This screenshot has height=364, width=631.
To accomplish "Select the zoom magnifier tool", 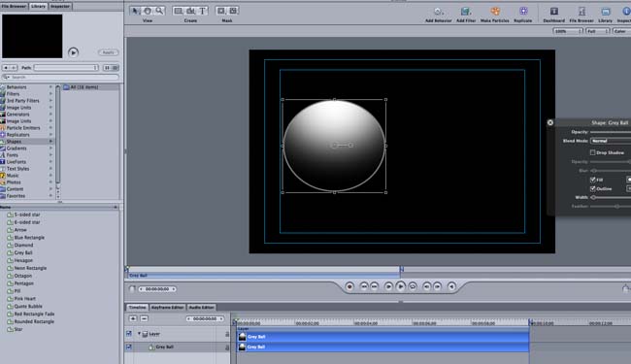I will (159, 11).
